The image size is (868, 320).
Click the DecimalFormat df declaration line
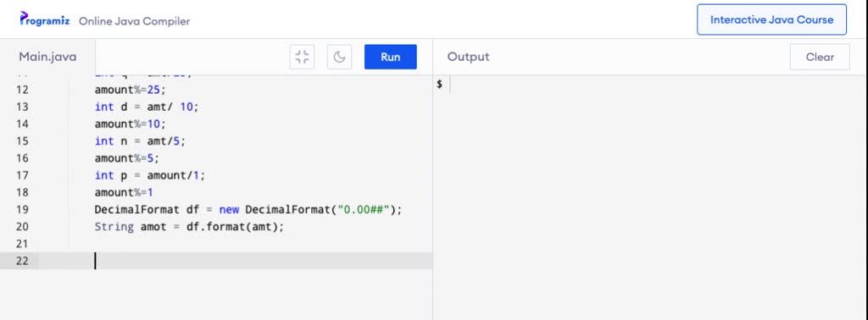pos(248,209)
